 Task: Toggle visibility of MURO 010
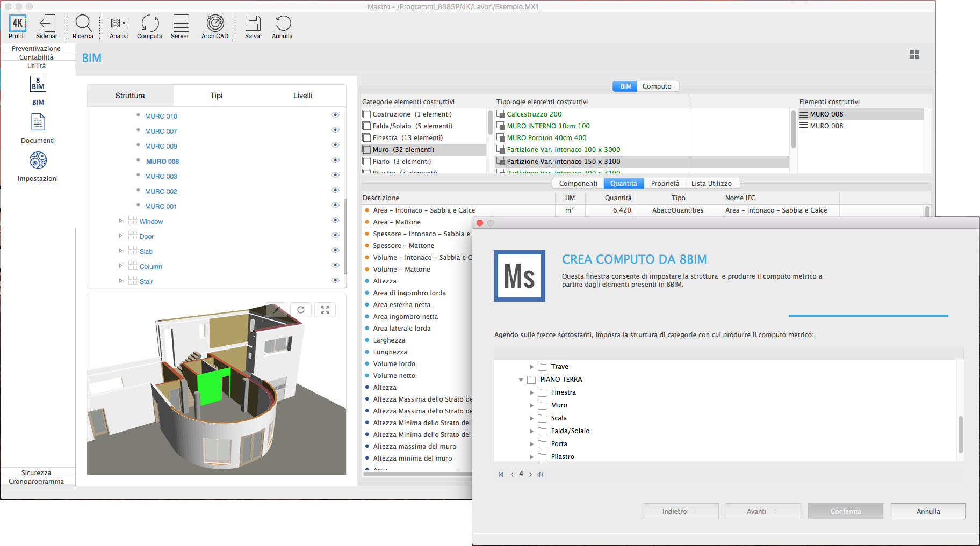[x=335, y=115]
